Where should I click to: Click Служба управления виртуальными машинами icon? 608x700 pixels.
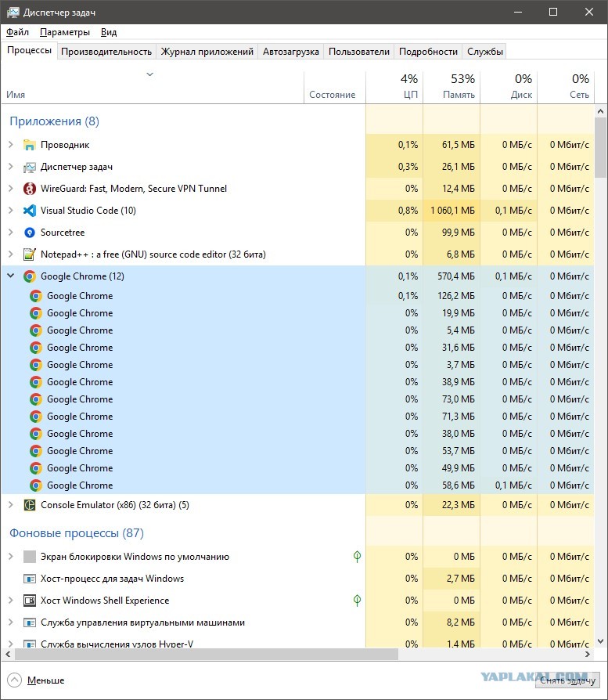[x=30, y=622]
